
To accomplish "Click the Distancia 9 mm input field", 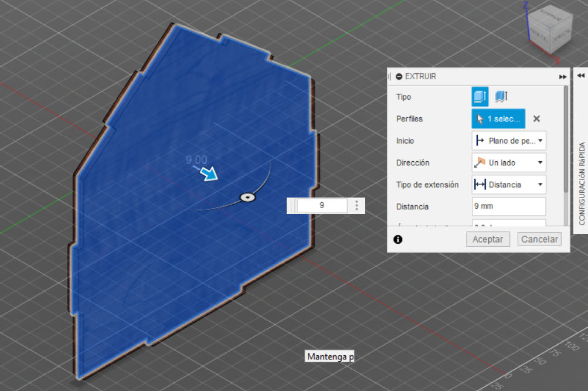I will click(x=509, y=206).
